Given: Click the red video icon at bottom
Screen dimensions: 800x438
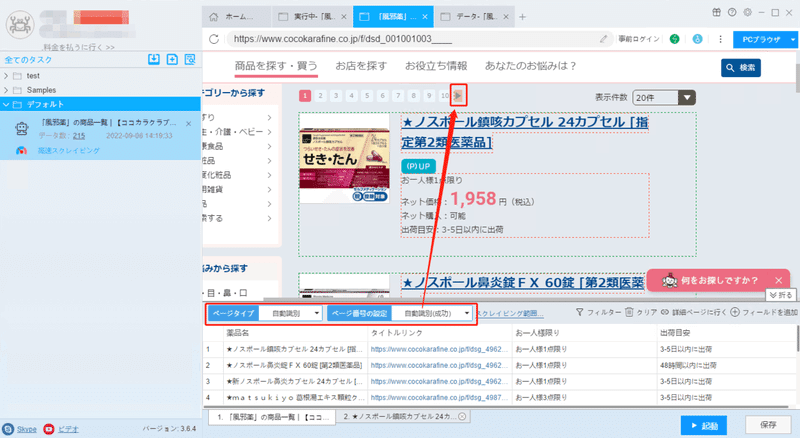Looking at the screenshot, I should [x=49, y=429].
